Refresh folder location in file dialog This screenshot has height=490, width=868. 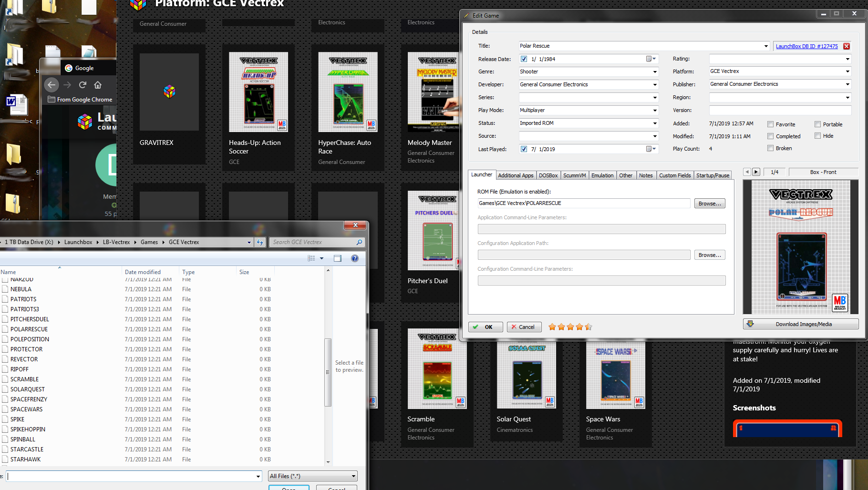coord(260,242)
